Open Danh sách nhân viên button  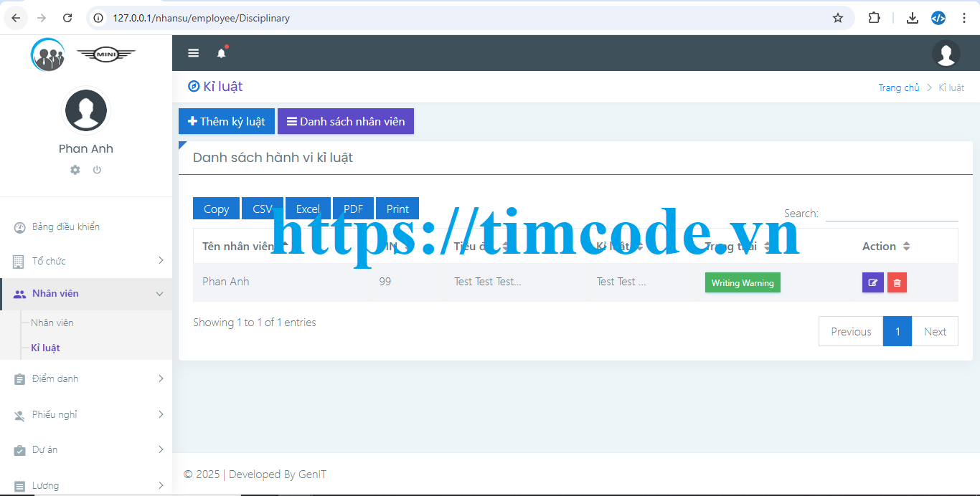pos(346,121)
